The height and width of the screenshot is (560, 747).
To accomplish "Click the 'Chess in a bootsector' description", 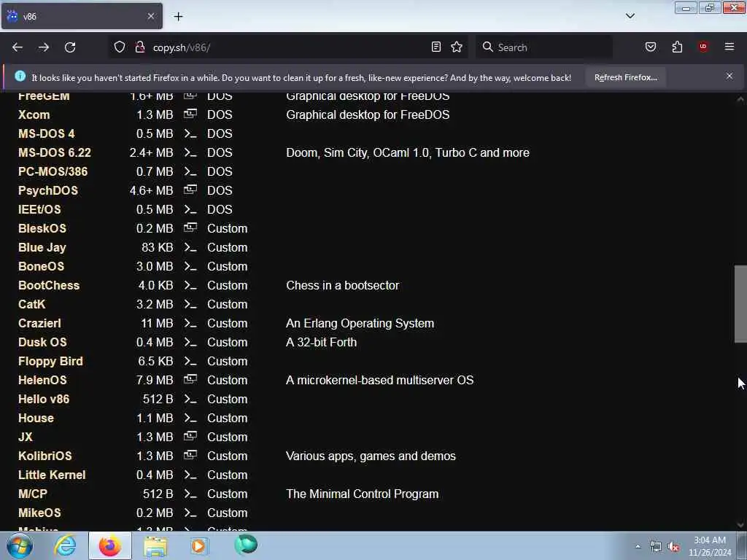I will [343, 286].
